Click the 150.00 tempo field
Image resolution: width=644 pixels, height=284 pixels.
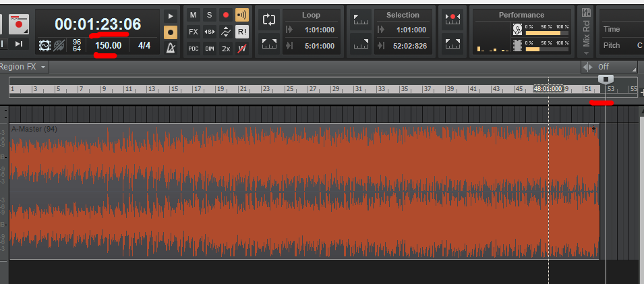point(109,45)
